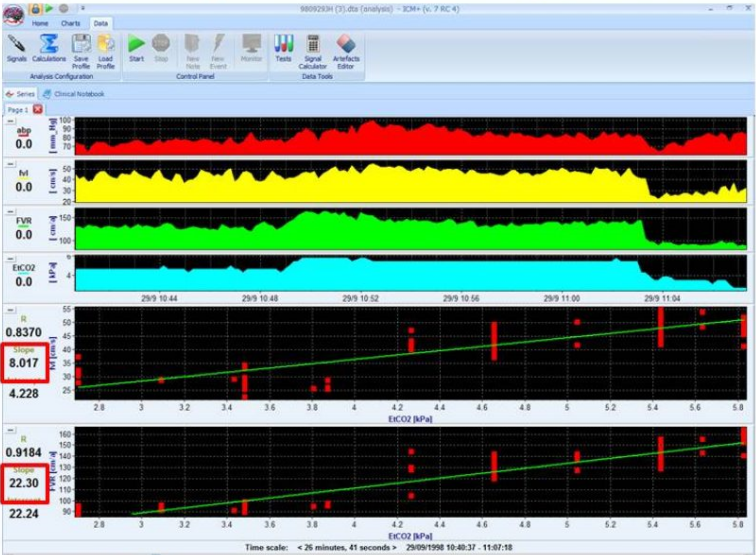Switch to the Home ribbon tab

click(40, 24)
